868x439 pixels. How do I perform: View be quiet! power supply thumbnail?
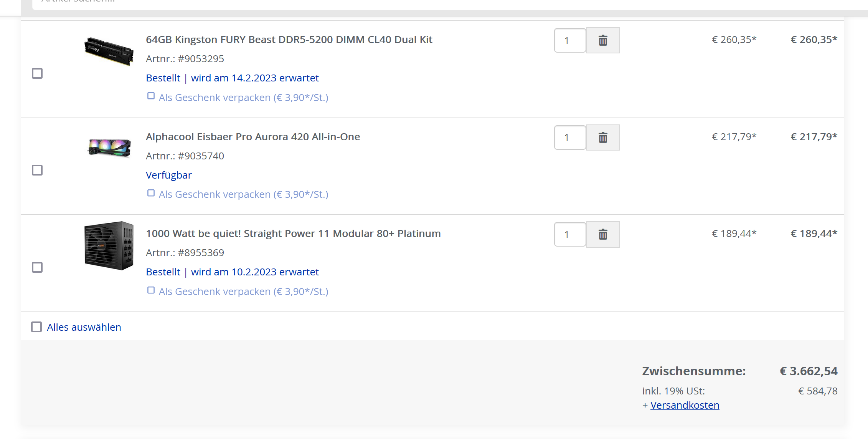tap(109, 245)
